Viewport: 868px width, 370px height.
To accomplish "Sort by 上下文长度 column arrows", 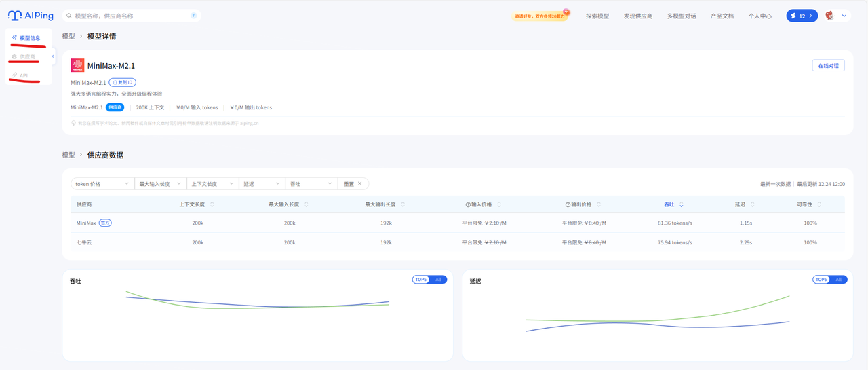I will [x=212, y=204].
